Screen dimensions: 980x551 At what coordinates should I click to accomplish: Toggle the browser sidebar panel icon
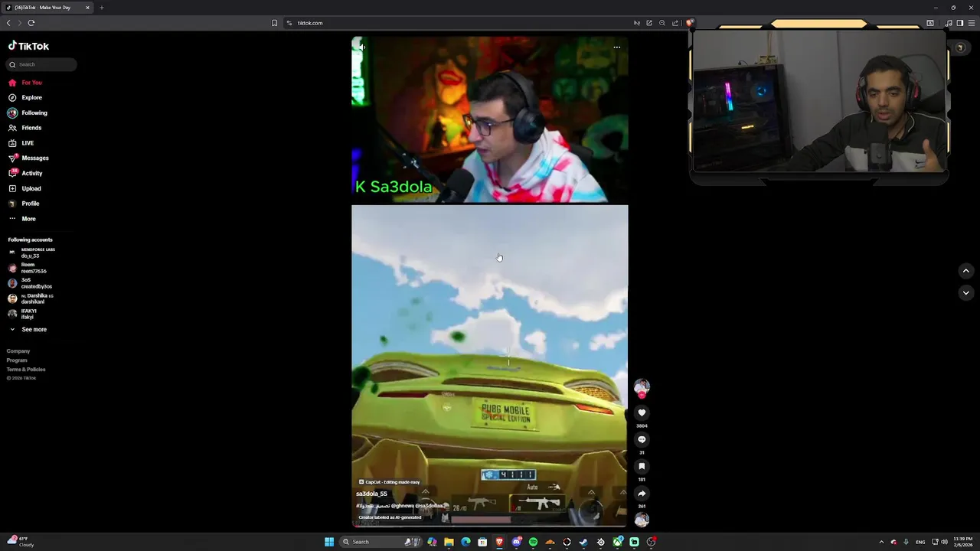(960, 23)
